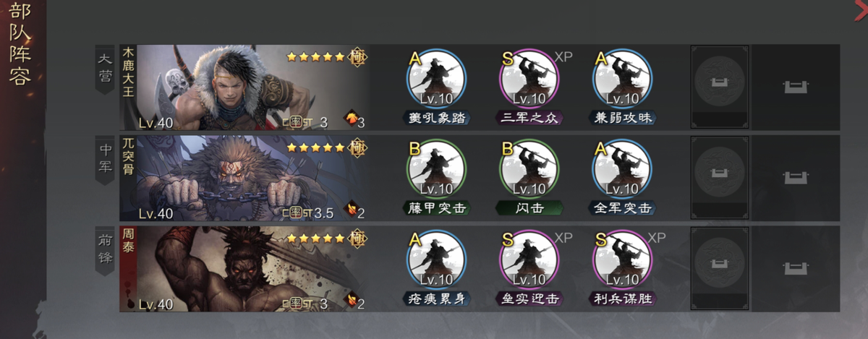Select 周泰 general portrait
Viewport: 868px width, 339px height.
point(245,268)
